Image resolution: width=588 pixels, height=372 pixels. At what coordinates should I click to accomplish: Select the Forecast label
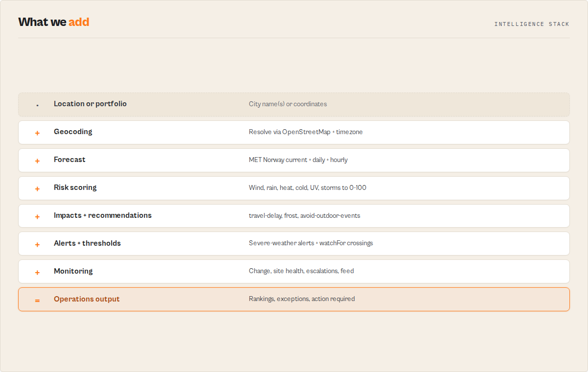click(70, 160)
